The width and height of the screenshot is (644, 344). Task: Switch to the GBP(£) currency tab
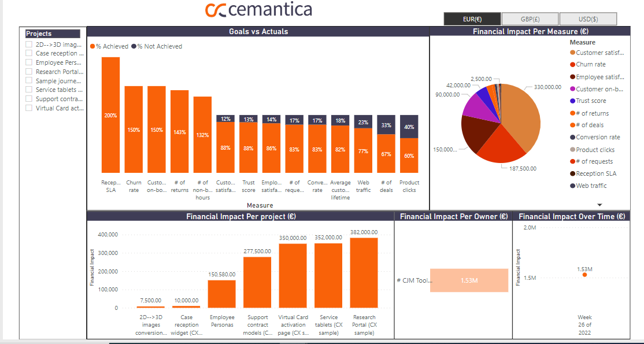point(529,19)
